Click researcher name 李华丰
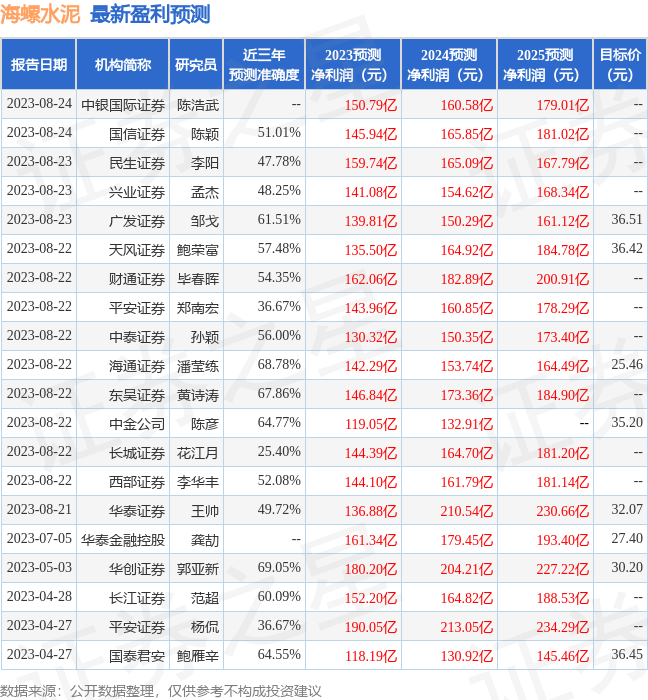Screen dimensions: 648x700 point(198,483)
